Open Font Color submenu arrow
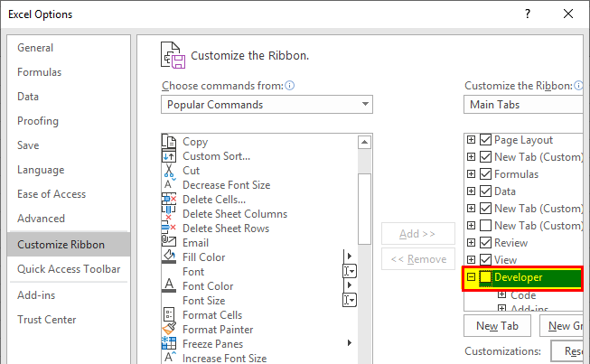 coord(349,285)
